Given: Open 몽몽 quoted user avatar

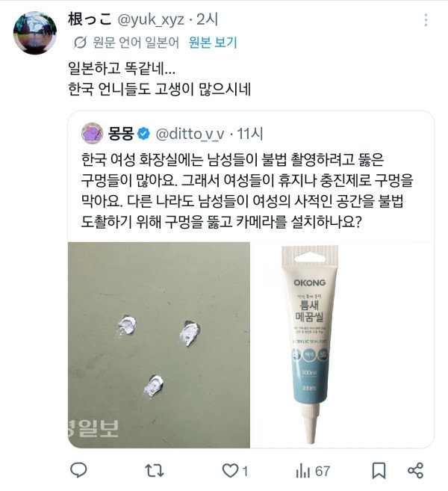Looking at the screenshot, I should (x=93, y=133).
